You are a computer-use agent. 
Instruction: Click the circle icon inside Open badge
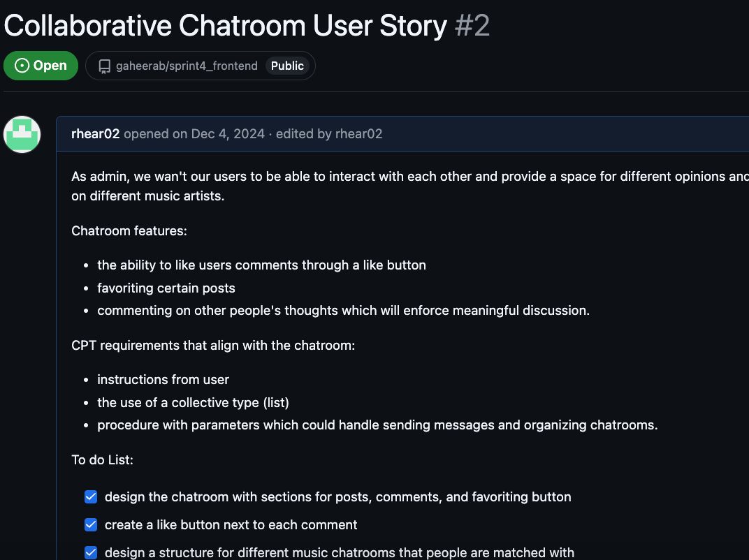coord(22,66)
